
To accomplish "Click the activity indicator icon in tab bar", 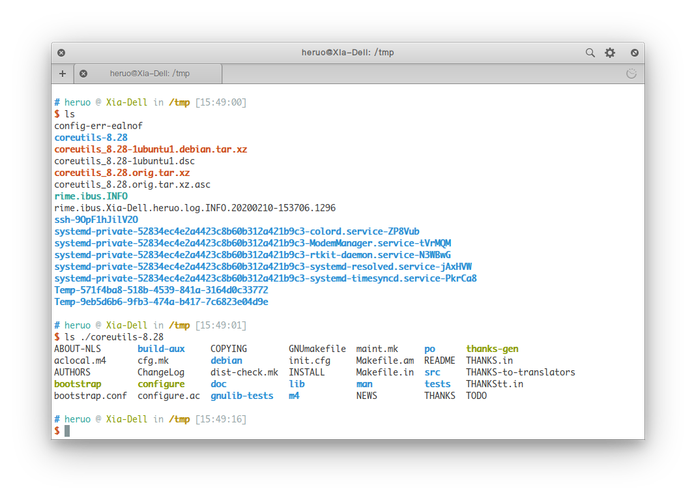I will pyautogui.click(x=631, y=73).
